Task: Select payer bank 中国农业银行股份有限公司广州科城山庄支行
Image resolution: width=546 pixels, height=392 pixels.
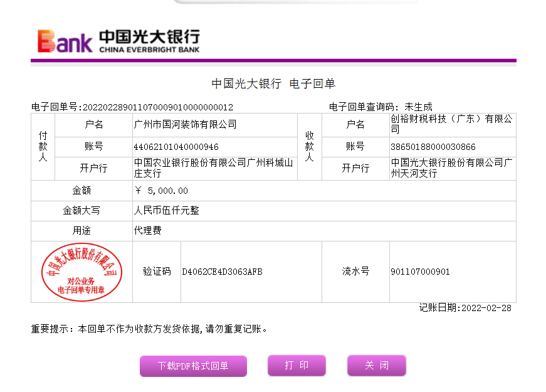Action: (x=214, y=168)
